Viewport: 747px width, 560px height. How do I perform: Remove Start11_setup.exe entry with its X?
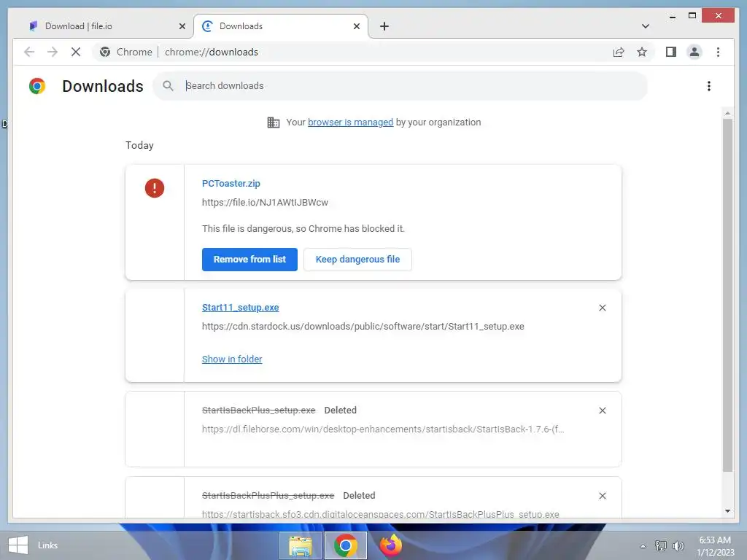click(602, 308)
